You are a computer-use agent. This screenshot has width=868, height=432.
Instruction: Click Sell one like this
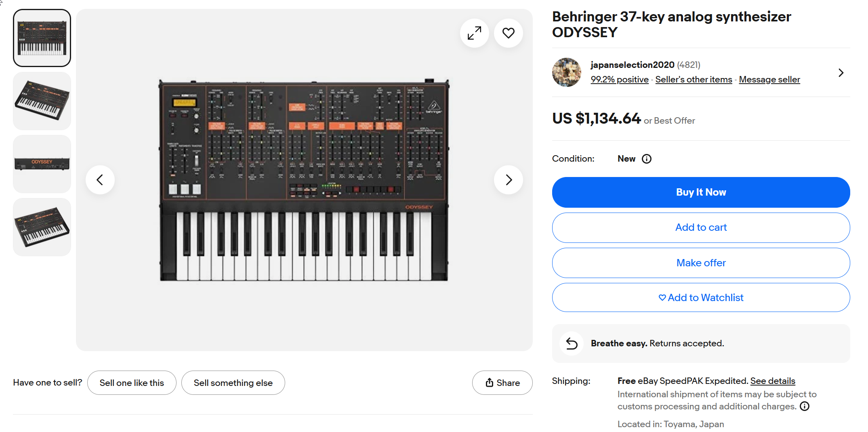132,383
